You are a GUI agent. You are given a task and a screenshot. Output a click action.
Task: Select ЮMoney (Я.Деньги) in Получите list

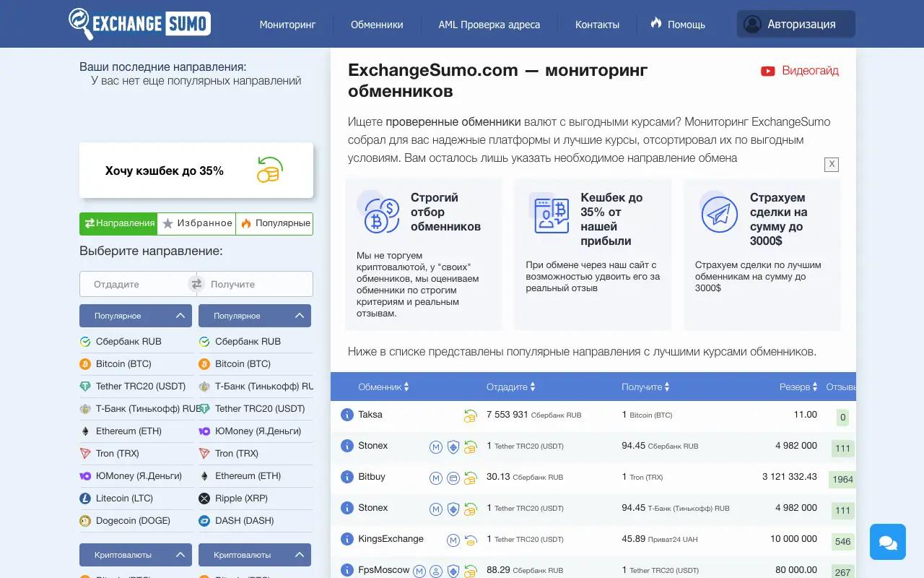coord(256,431)
